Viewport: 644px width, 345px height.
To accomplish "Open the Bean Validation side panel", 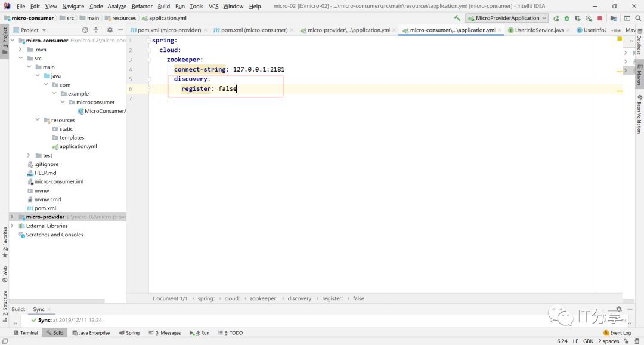I will coord(639,114).
